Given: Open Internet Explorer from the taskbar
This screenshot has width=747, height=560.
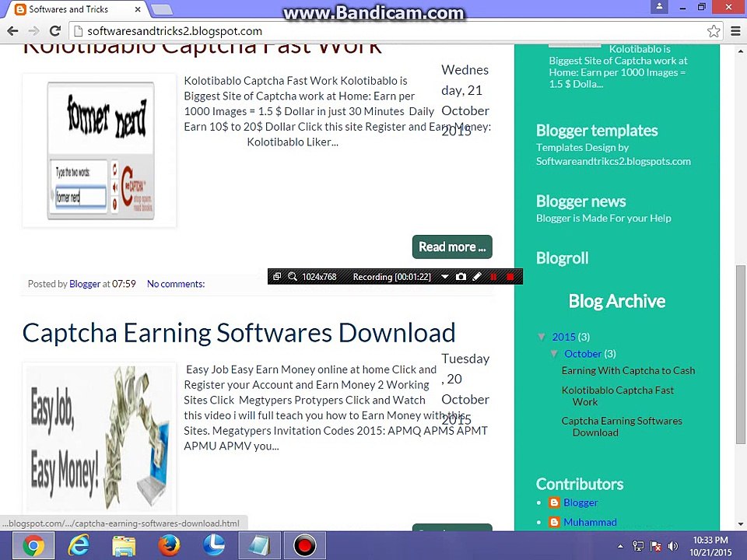Looking at the screenshot, I should (x=79, y=546).
